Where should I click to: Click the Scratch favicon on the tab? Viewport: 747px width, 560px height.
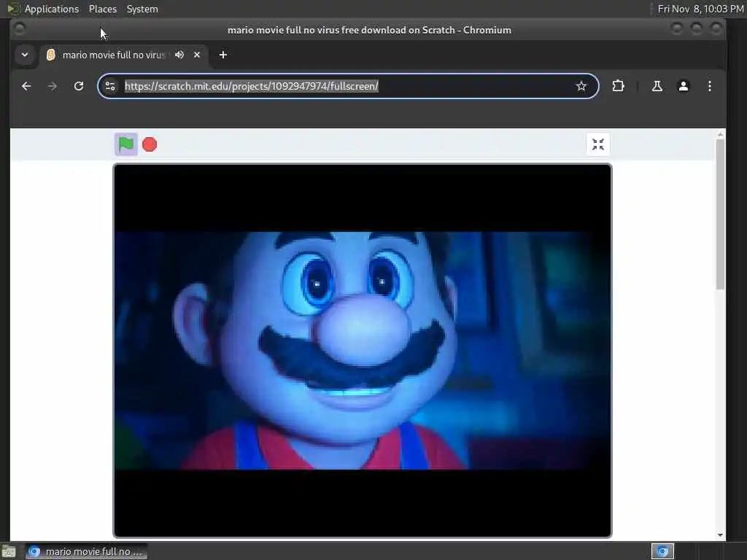click(x=50, y=55)
